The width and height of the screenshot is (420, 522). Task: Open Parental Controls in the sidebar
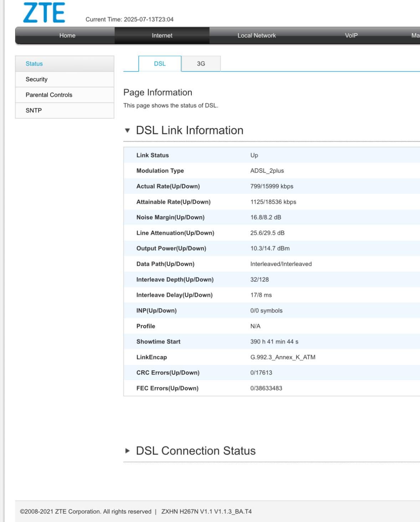click(x=49, y=95)
